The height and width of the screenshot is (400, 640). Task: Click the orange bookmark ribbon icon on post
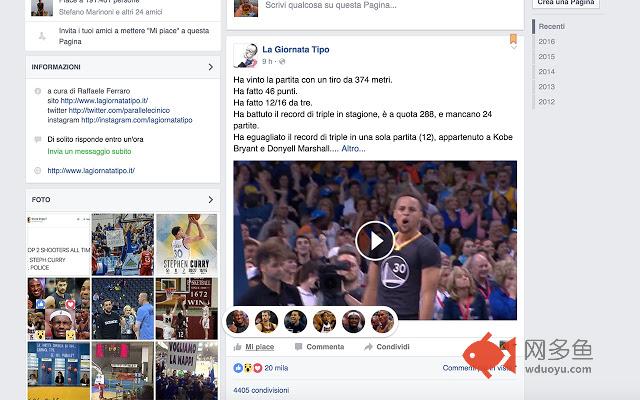coord(513,39)
